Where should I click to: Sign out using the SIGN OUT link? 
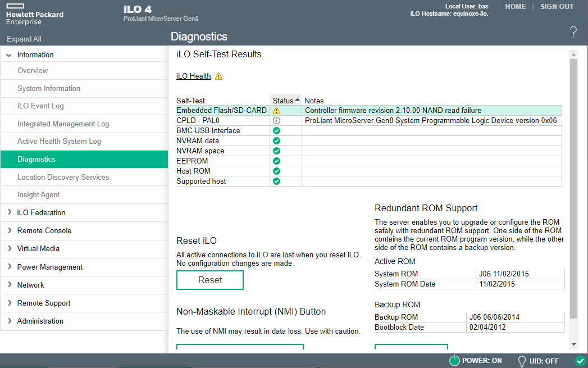click(x=556, y=7)
